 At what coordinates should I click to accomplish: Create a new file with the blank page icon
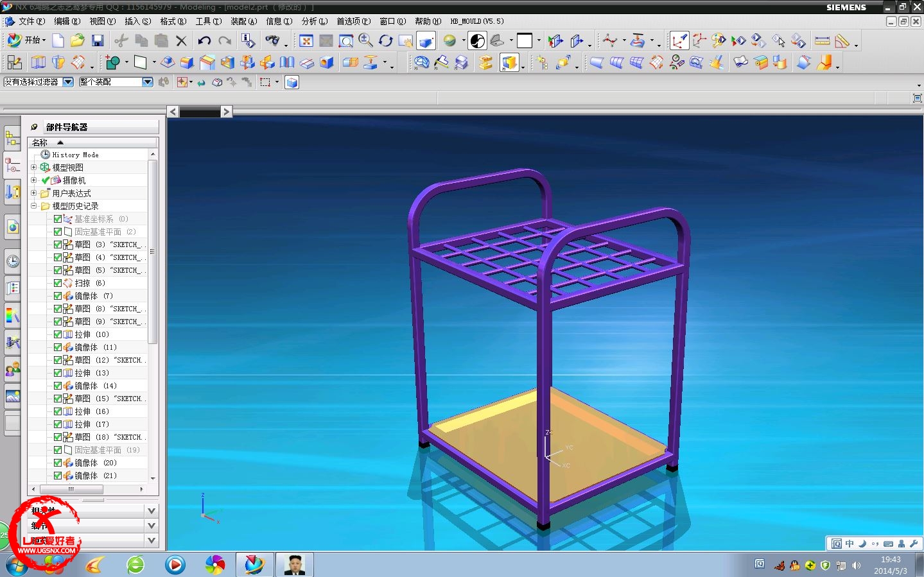click(58, 41)
